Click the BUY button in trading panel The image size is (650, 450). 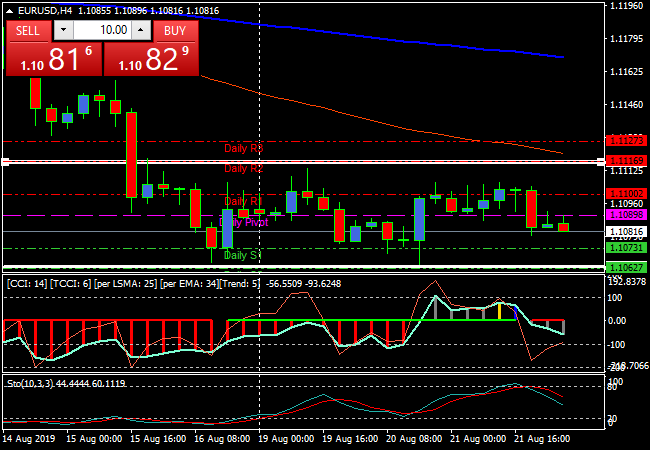[174, 30]
